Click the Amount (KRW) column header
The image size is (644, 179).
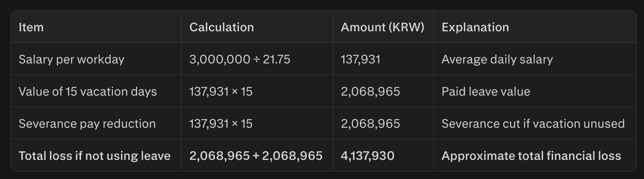(x=382, y=27)
